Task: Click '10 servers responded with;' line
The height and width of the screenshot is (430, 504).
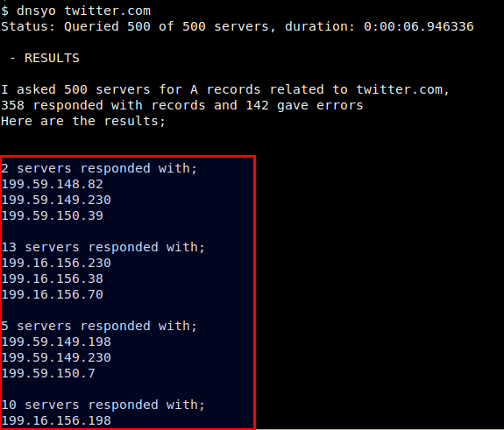Action: pyautogui.click(x=103, y=405)
